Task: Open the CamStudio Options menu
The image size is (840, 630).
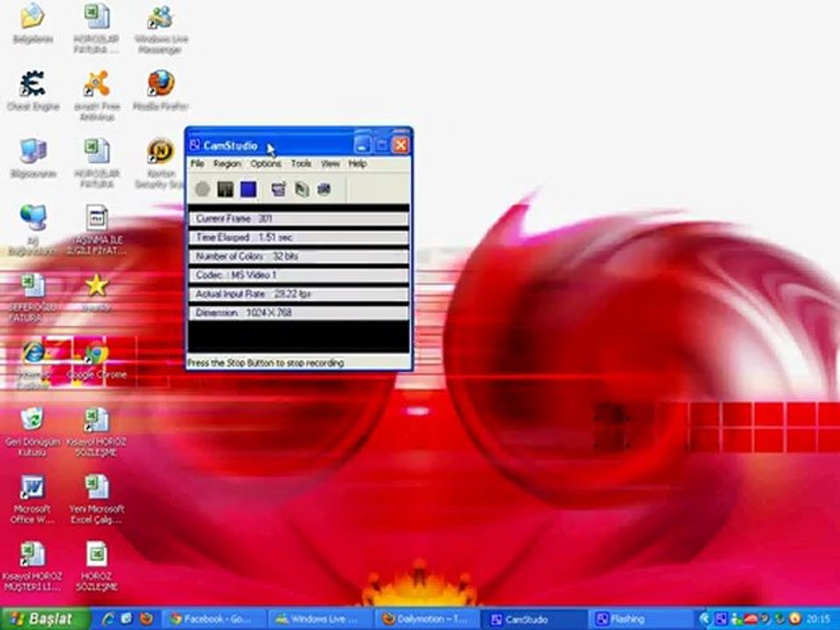Action: click(266, 164)
